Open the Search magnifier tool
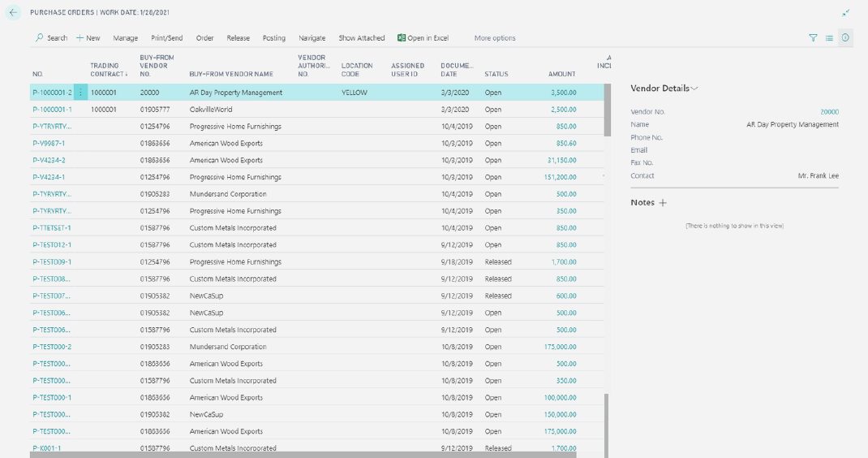 (39, 38)
